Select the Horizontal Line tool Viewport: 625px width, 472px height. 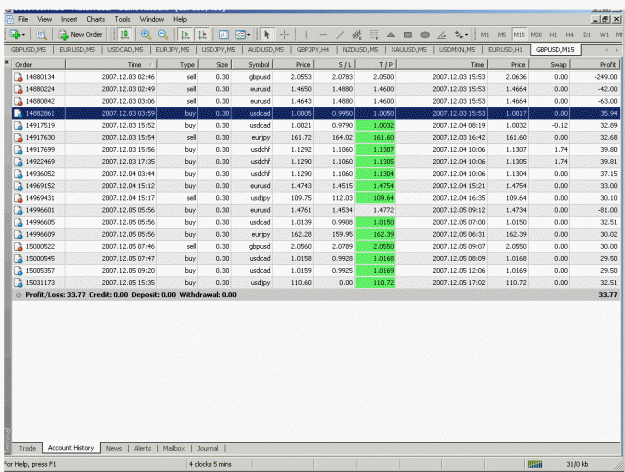tap(323, 35)
